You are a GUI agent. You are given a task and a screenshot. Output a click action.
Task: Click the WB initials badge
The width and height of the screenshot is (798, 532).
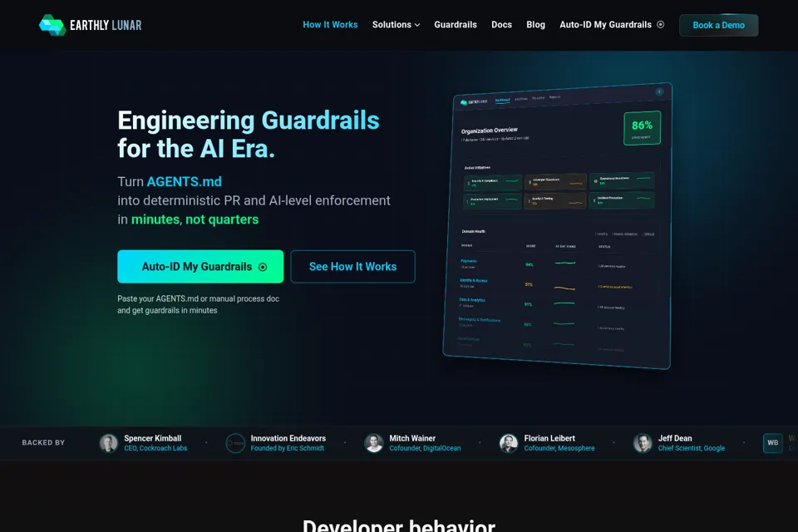click(x=772, y=443)
